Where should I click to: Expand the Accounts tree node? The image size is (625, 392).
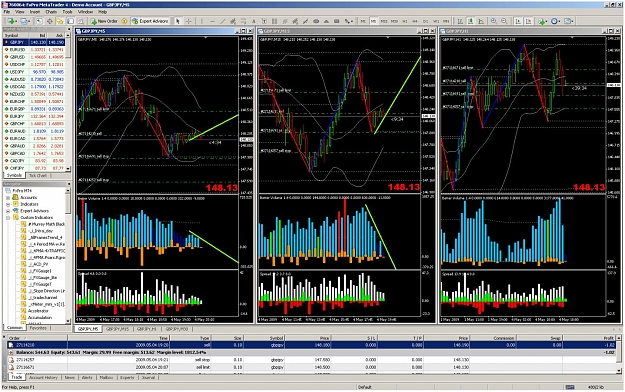point(8,198)
